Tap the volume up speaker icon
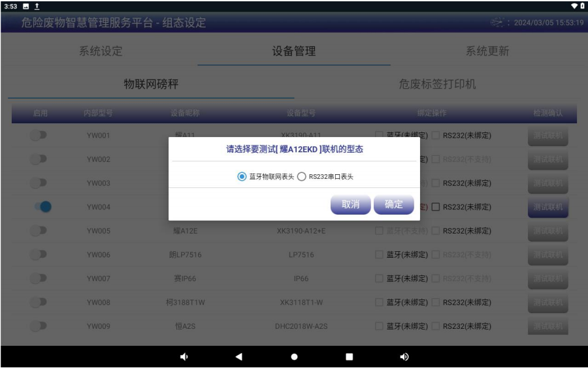588x368 pixels. (404, 357)
